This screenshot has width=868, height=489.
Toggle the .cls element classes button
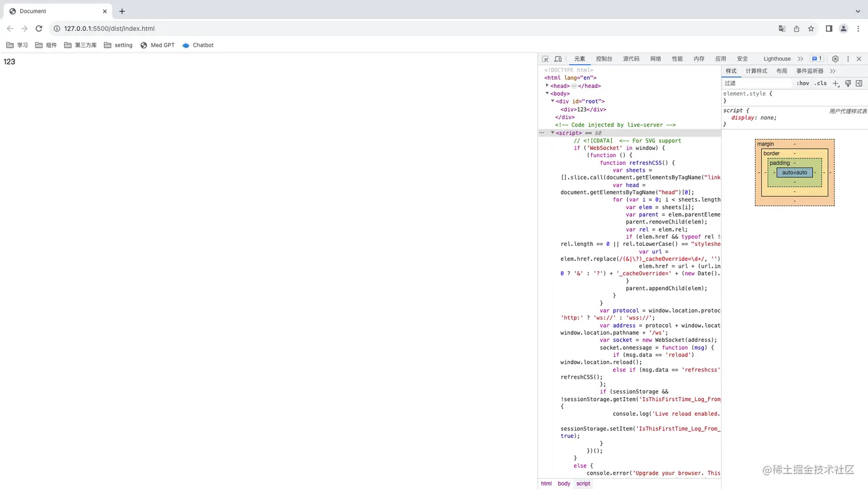(820, 83)
